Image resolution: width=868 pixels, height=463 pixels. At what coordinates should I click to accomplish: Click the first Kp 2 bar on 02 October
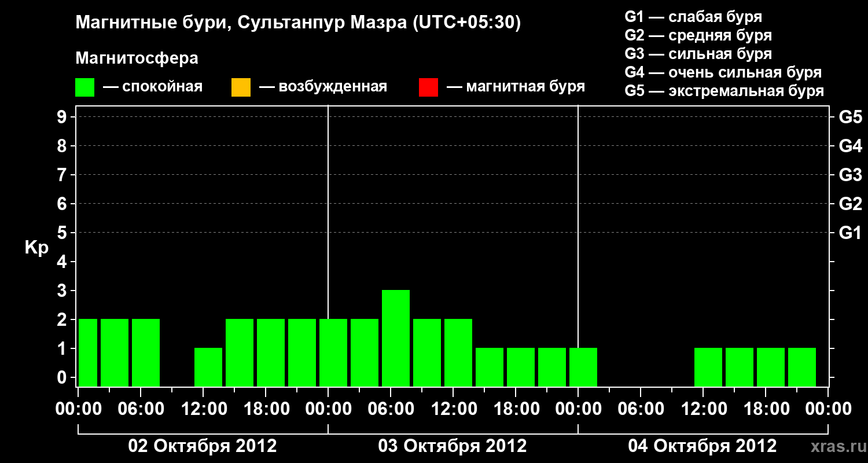pyautogui.click(x=88, y=352)
